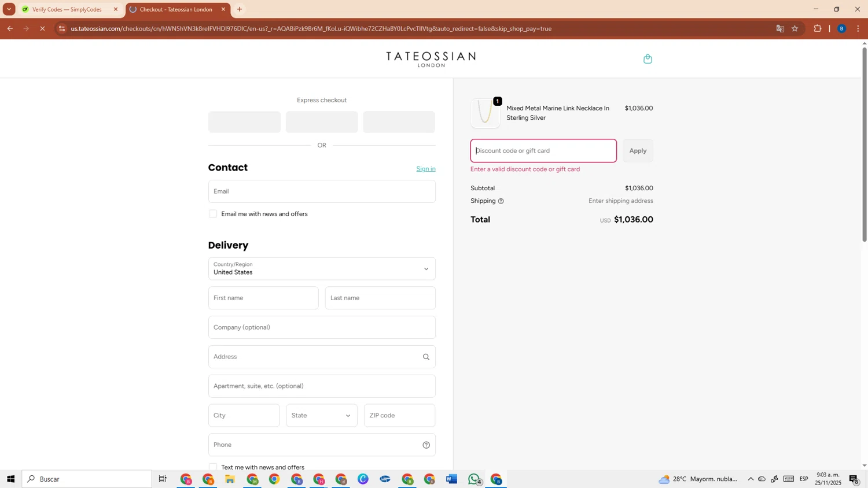Image resolution: width=868 pixels, height=488 pixels.
Task: Click the ZIP code field
Action: point(399,416)
